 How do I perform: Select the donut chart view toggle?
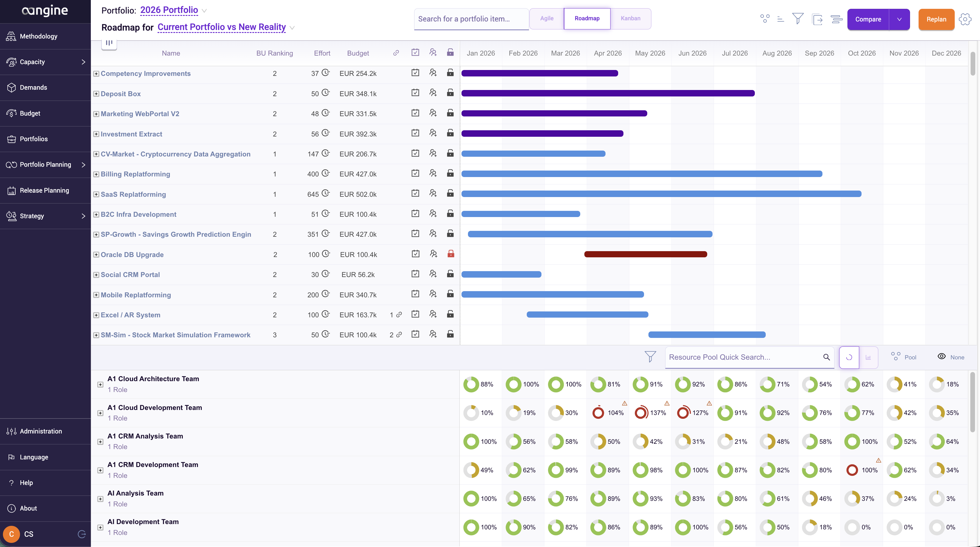tap(849, 357)
